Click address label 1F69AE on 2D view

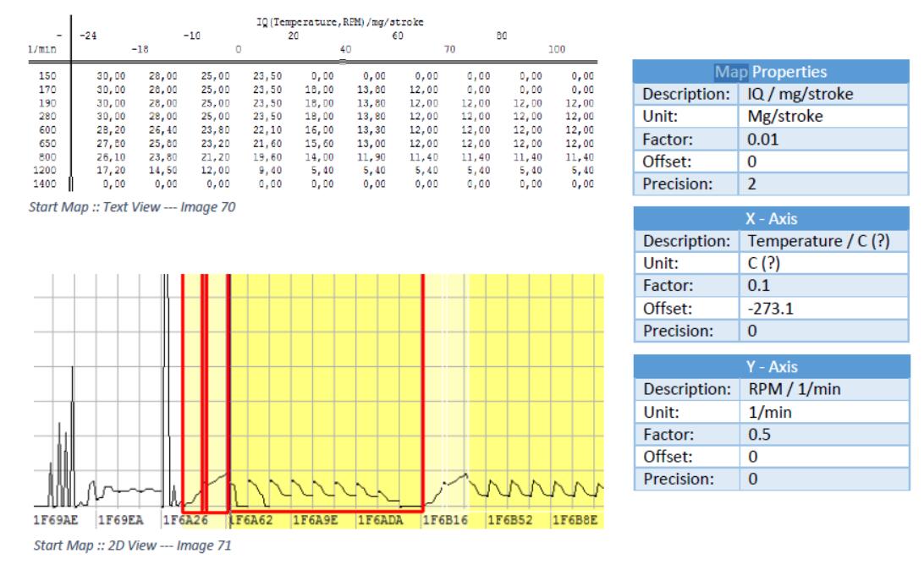click(55, 520)
